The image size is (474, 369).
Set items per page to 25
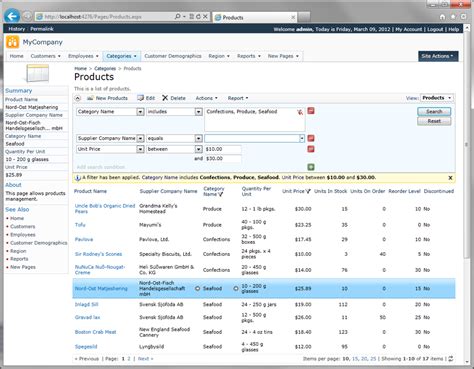pyautogui.click(x=373, y=359)
